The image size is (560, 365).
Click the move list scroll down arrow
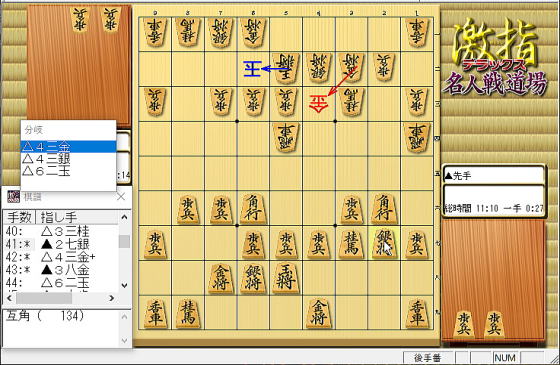(124, 285)
